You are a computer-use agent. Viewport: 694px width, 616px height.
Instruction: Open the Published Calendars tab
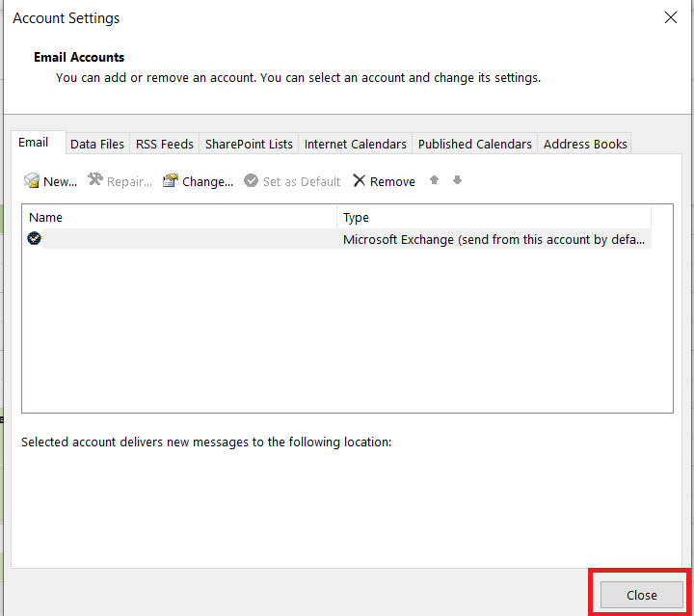click(475, 145)
